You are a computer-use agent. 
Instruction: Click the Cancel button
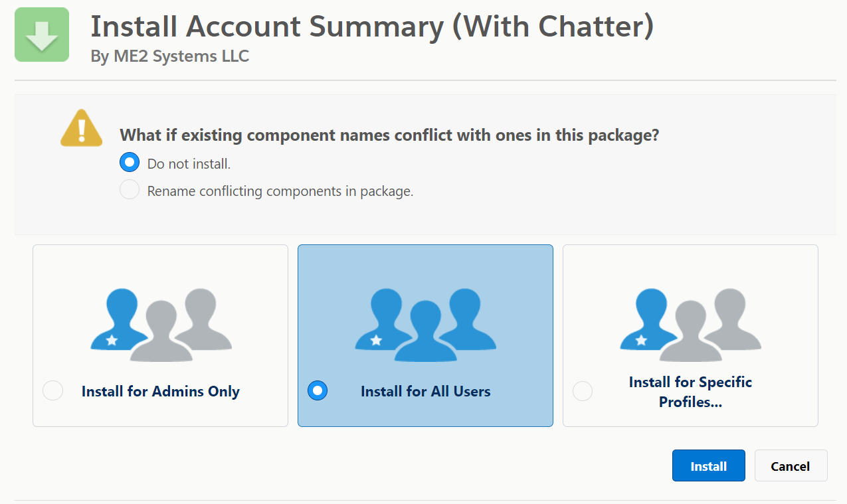[791, 465]
